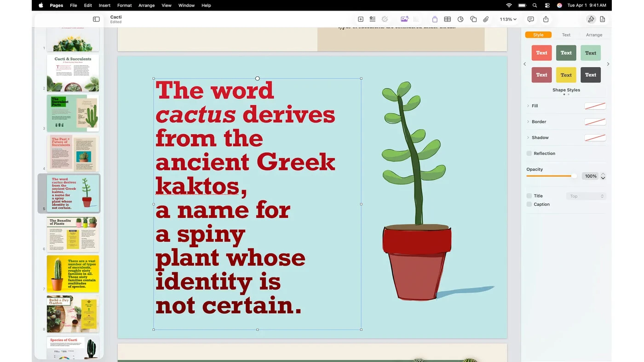Open the Comment toolbar icon
Image resolution: width=644 pixels, height=362 pixels.
[x=530, y=19]
